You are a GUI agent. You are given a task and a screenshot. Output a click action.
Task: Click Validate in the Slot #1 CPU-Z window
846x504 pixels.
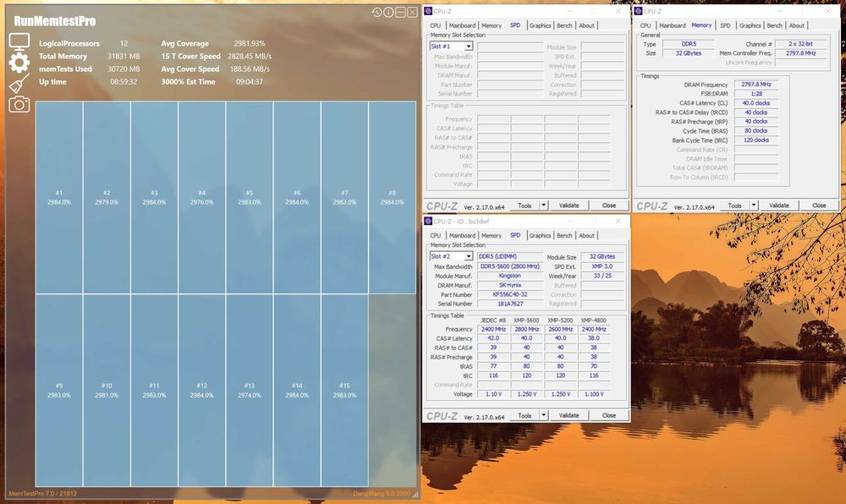(x=569, y=205)
